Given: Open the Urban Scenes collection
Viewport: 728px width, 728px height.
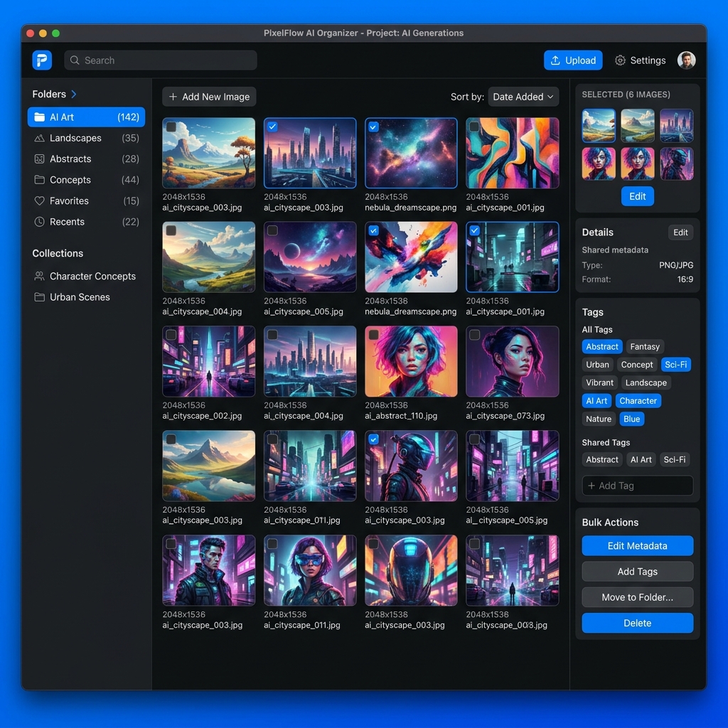Looking at the screenshot, I should 86,297.
